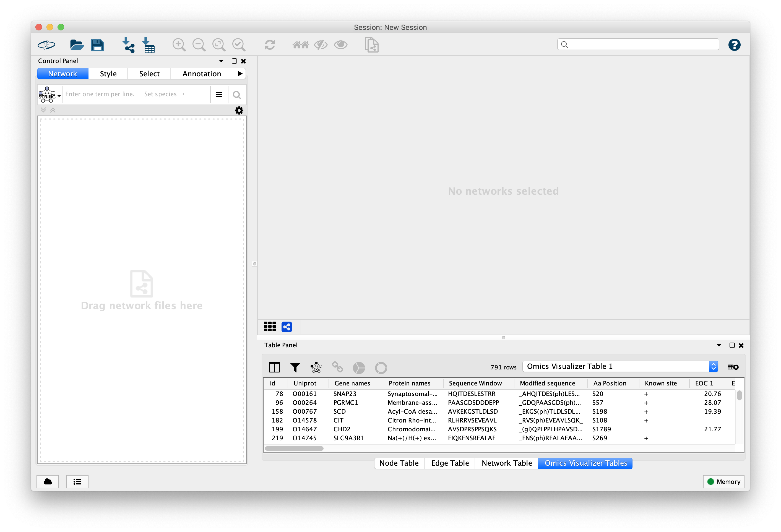The image size is (781, 532).
Task: Show all nodes using the eye icon
Action: (x=340, y=44)
